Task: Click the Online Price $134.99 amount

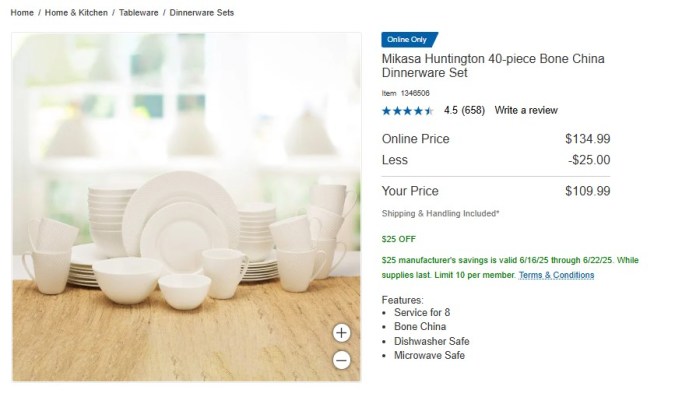Action: [x=588, y=139]
